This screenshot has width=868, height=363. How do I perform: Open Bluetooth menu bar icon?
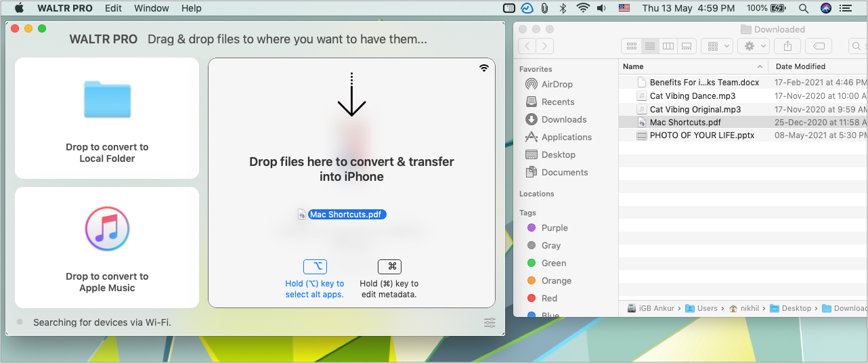coord(562,8)
